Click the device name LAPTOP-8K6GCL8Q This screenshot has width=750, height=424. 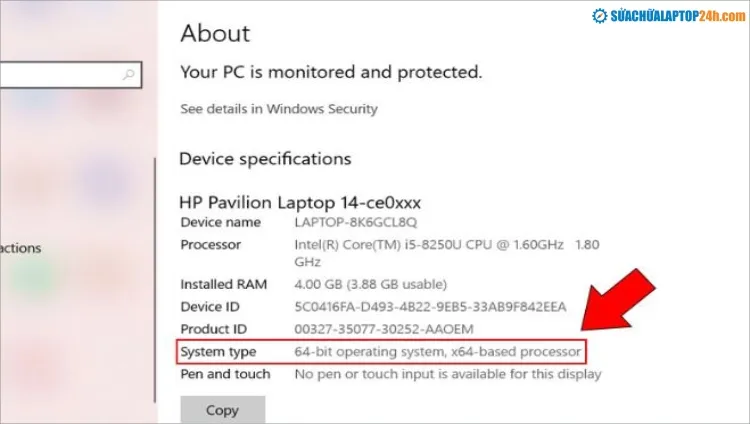[355, 222]
